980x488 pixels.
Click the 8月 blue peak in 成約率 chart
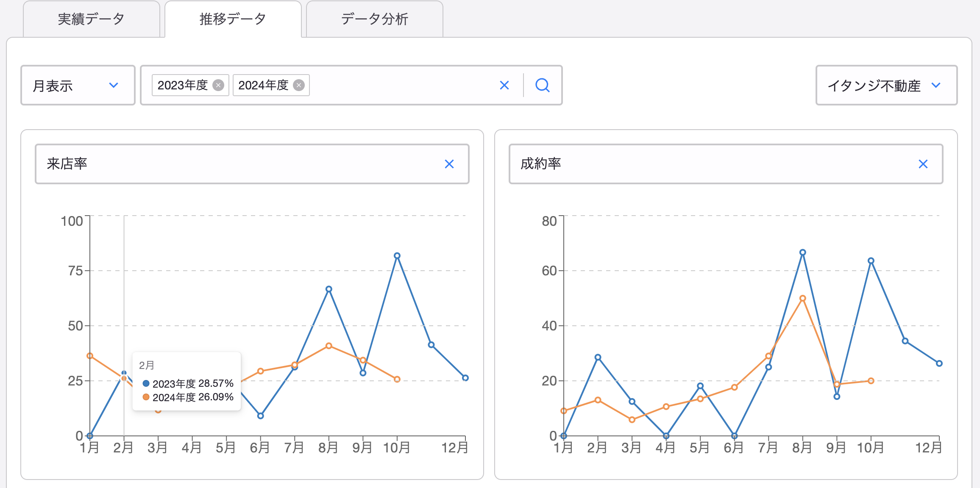pyautogui.click(x=803, y=252)
